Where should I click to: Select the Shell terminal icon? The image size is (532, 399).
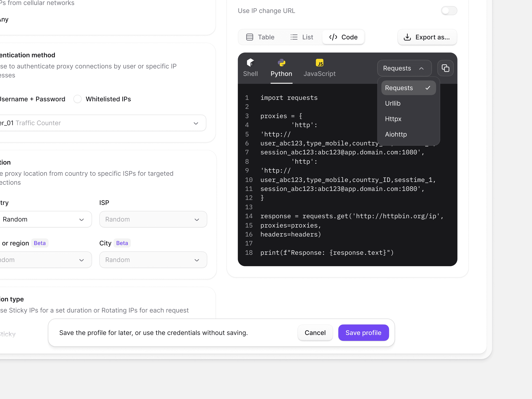click(x=250, y=63)
